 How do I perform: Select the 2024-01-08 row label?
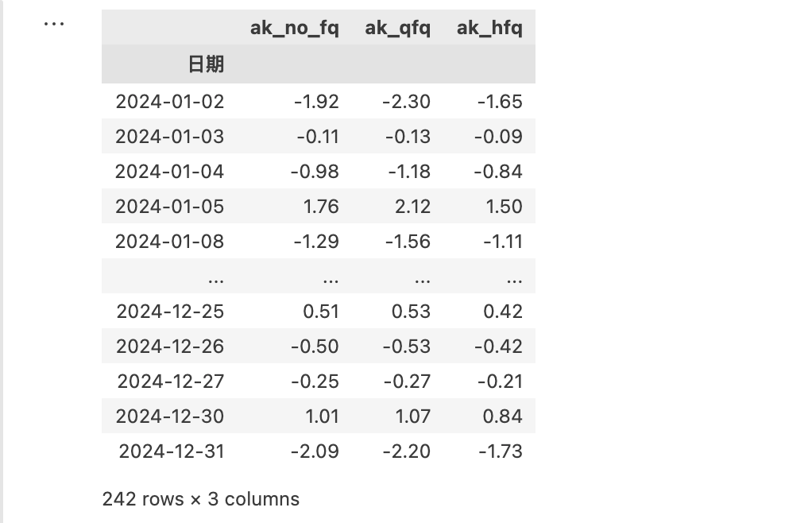click(170, 242)
